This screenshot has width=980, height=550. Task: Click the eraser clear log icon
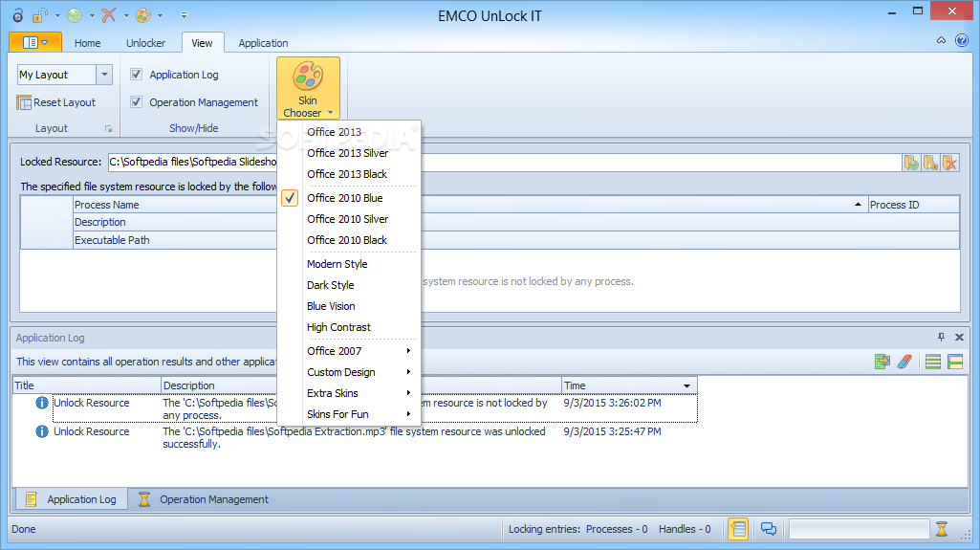click(x=904, y=362)
